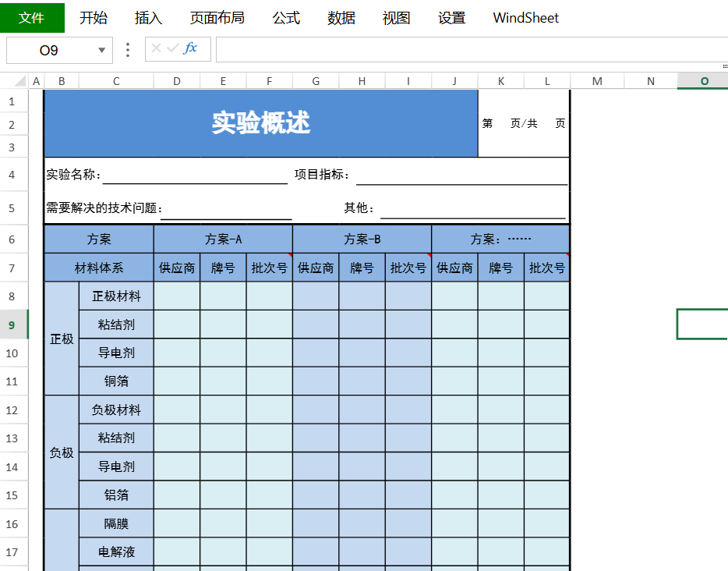Open the 页面布局 tab

217,18
